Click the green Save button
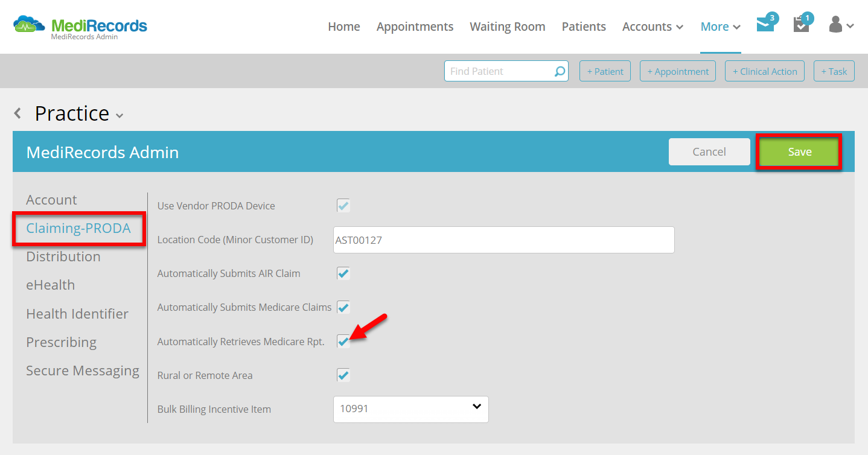 pos(799,152)
